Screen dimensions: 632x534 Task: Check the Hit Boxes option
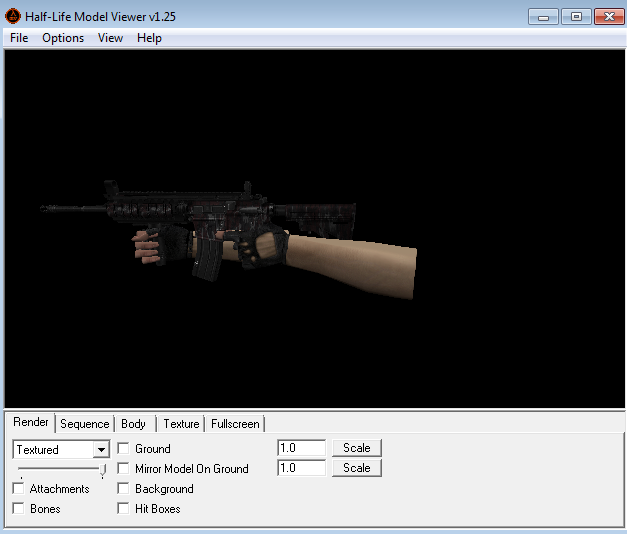[124, 509]
